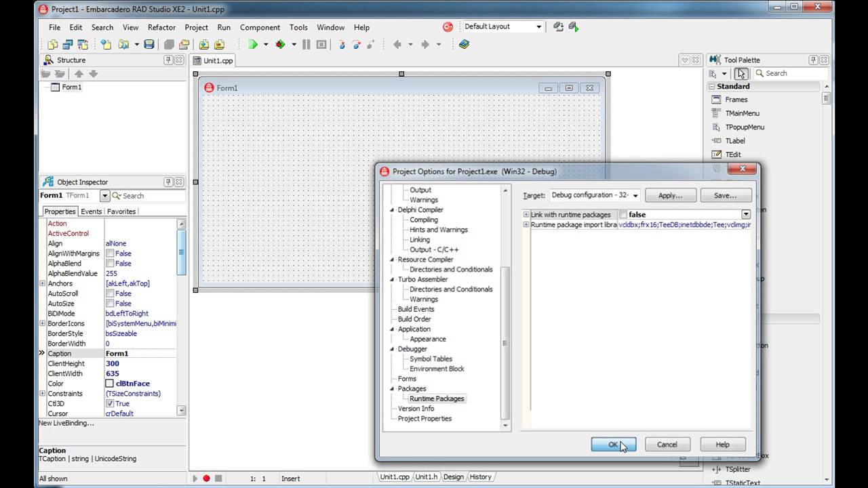The width and height of the screenshot is (868, 488).
Task: Click the Step Over toolbar icon
Action: point(356,44)
